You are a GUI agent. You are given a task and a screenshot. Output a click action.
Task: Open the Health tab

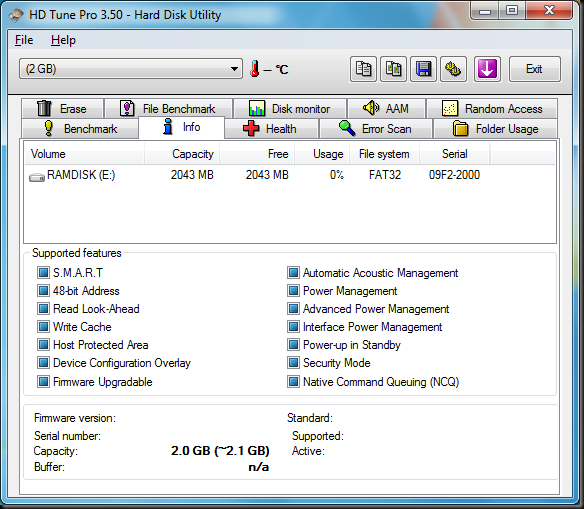pos(272,129)
